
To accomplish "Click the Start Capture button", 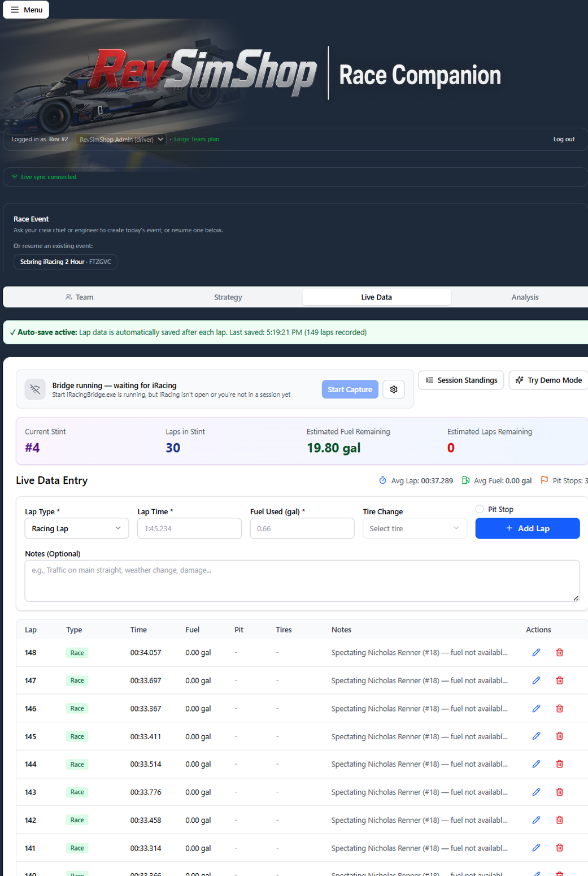I will coord(350,389).
